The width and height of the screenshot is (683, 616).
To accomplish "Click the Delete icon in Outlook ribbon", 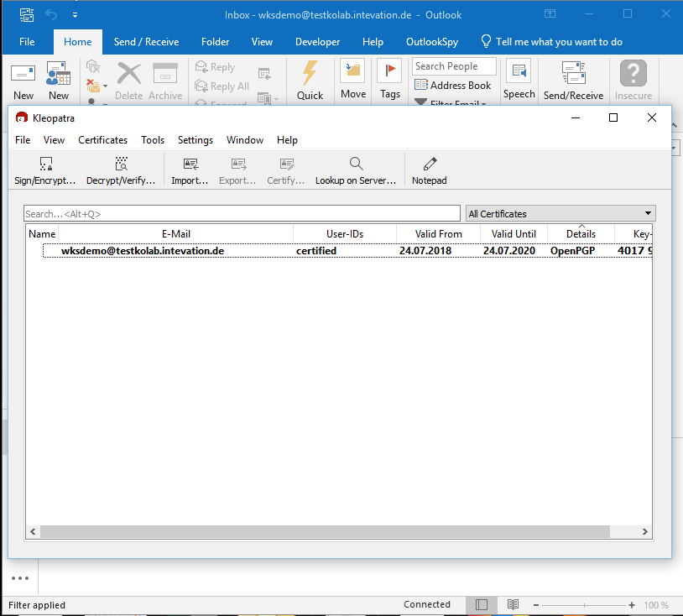I will tap(129, 73).
